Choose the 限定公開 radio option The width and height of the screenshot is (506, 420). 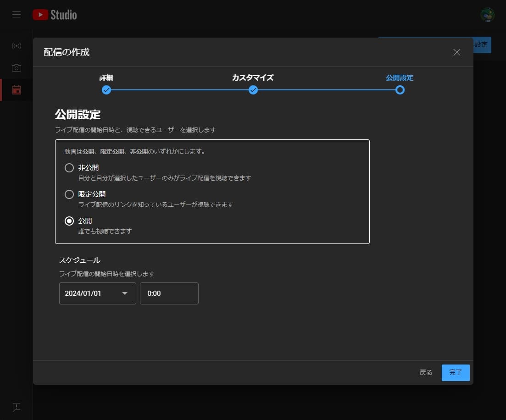pyautogui.click(x=69, y=194)
